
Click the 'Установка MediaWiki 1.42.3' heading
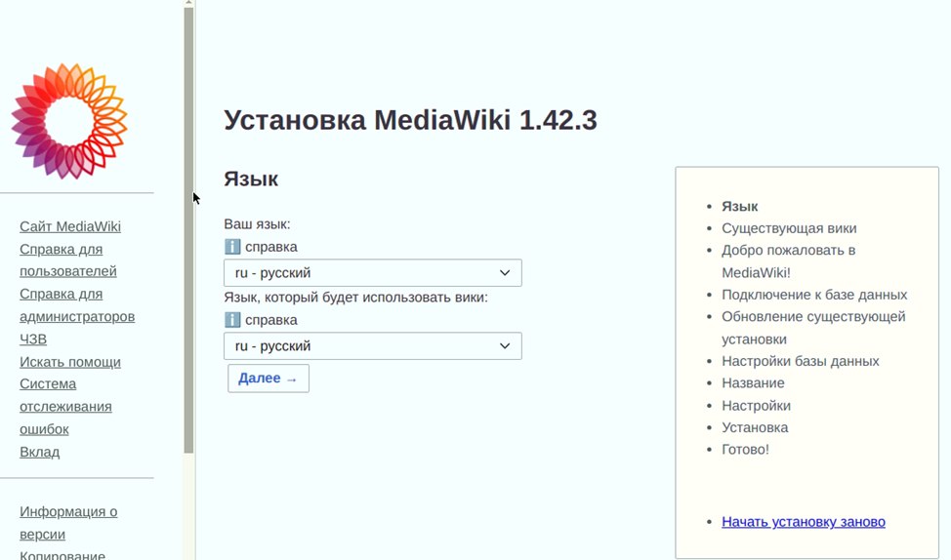tap(411, 120)
